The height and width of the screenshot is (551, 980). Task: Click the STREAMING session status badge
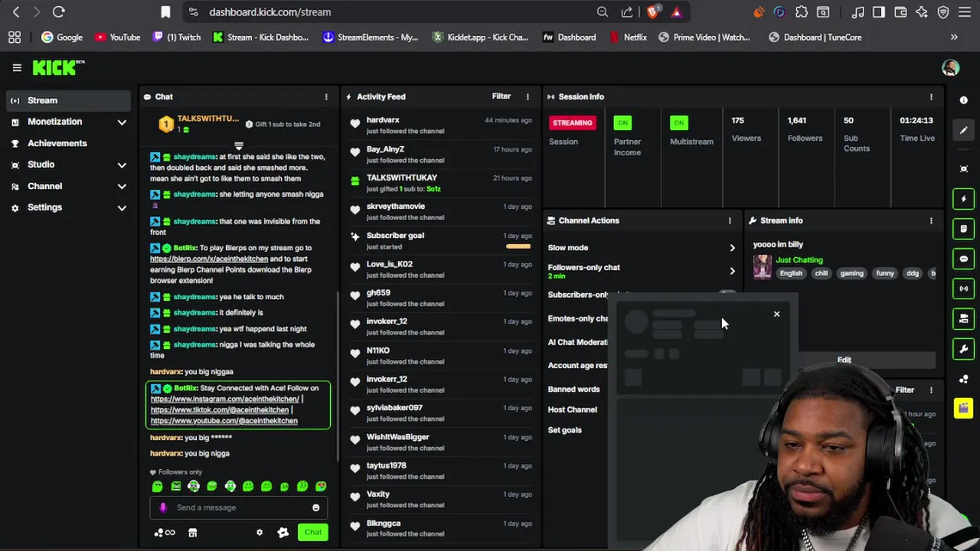pyautogui.click(x=572, y=122)
